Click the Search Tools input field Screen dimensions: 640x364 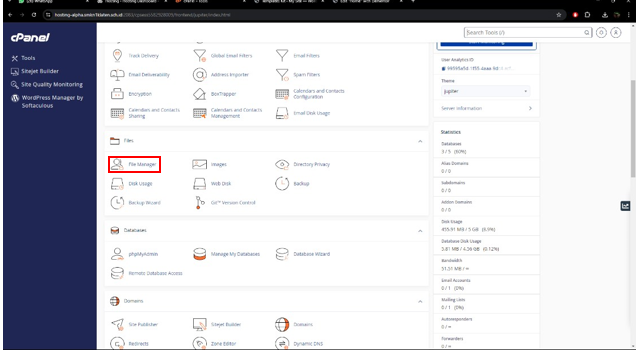[524, 33]
